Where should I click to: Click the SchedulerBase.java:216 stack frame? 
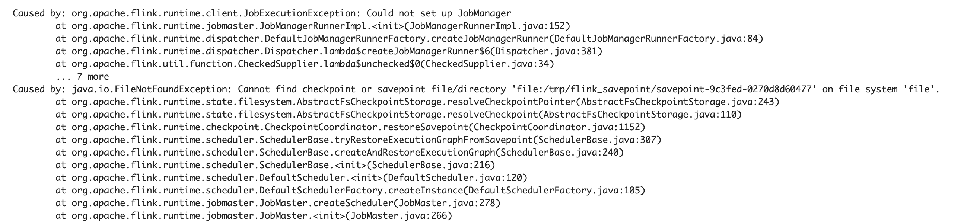(x=275, y=165)
